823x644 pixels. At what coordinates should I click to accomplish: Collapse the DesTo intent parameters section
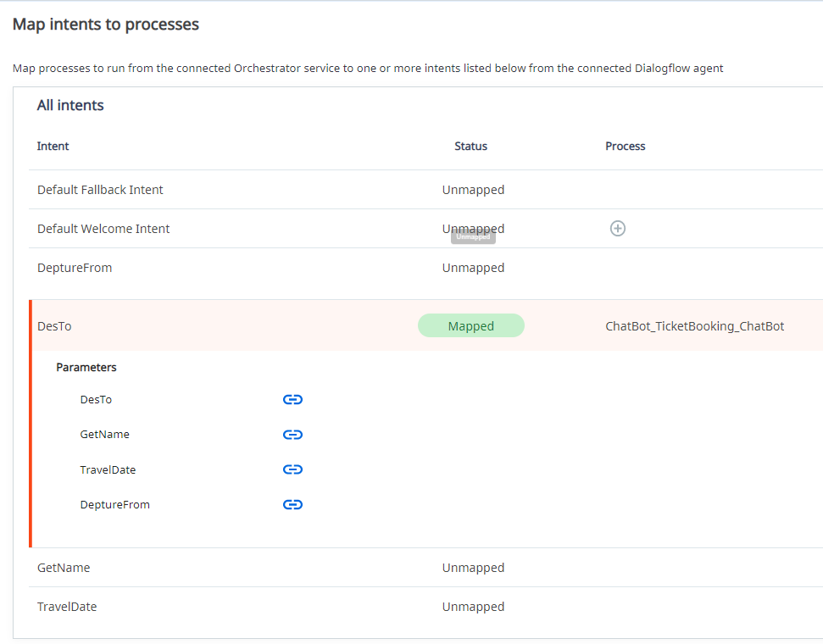click(x=53, y=325)
